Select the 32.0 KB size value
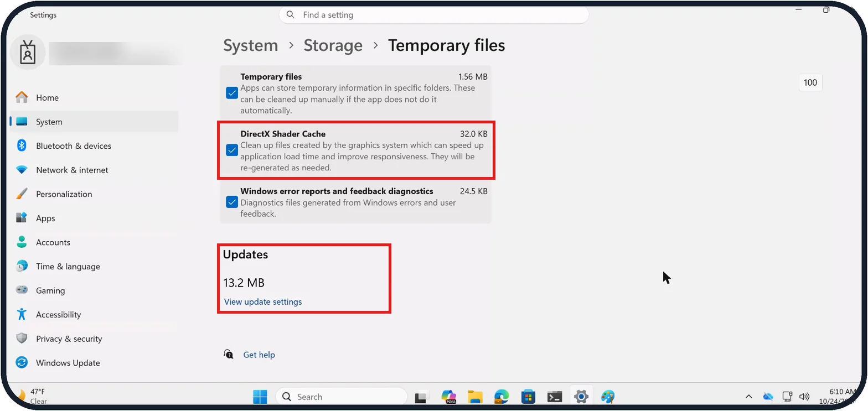 click(x=474, y=134)
